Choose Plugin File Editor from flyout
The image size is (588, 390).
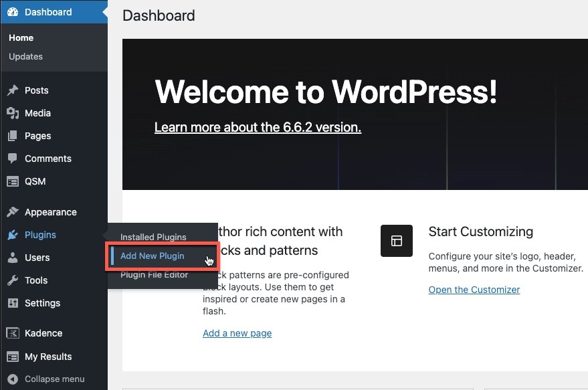(x=154, y=274)
